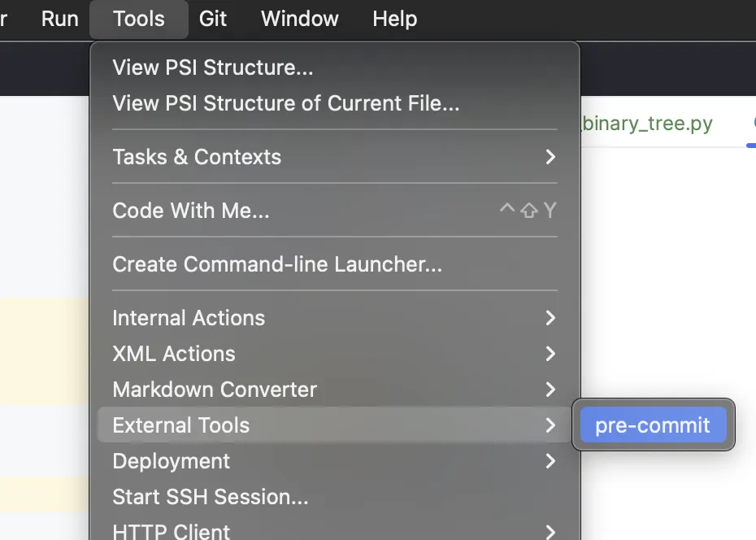Open the Run menu
This screenshot has width=756, height=540.
point(60,19)
